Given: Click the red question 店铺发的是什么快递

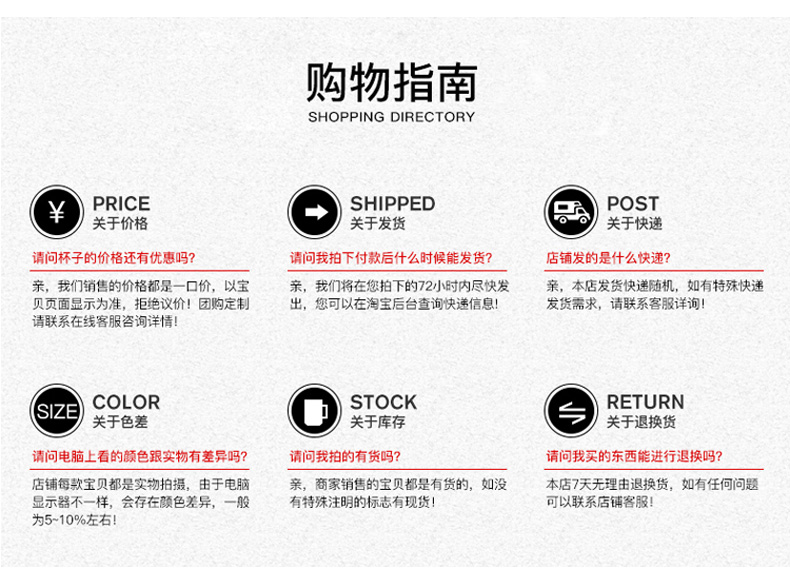Looking at the screenshot, I should tap(609, 258).
